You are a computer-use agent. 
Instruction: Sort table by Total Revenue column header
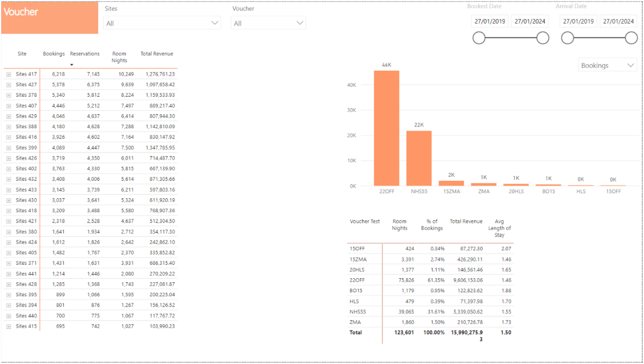(x=157, y=54)
